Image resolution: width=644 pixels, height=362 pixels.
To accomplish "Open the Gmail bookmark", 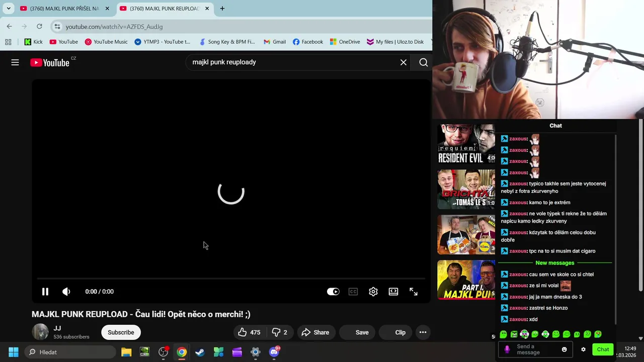I will pos(274,42).
